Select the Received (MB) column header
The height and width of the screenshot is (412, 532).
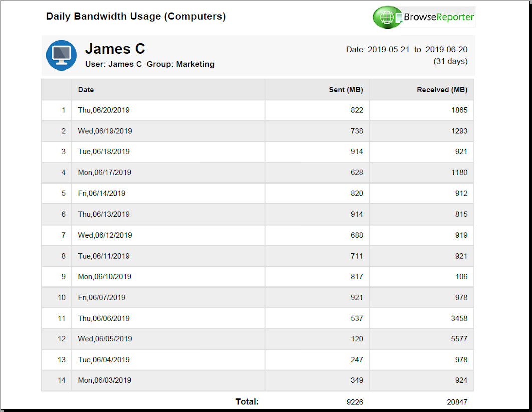pos(442,90)
